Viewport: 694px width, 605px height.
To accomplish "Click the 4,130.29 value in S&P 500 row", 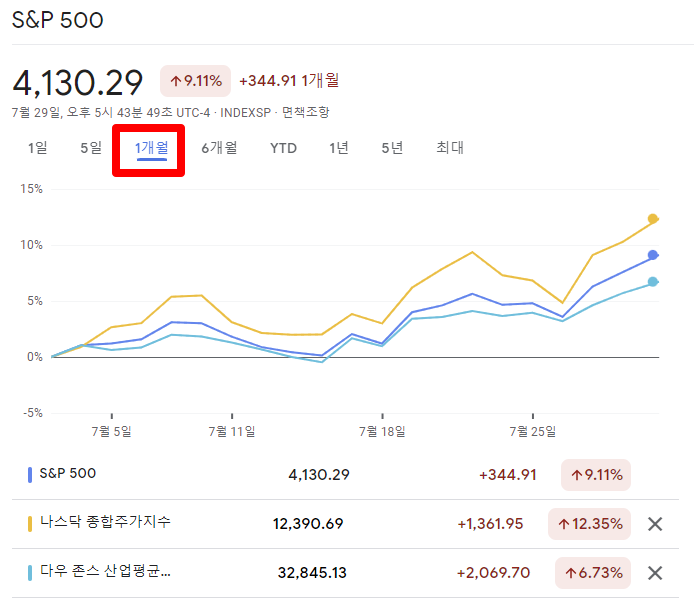I will 319,475.
